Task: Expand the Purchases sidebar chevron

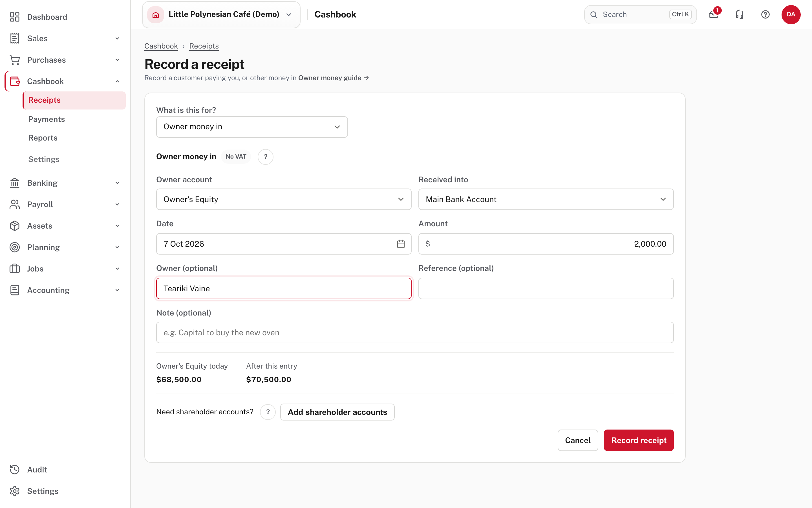Action: 117,60
